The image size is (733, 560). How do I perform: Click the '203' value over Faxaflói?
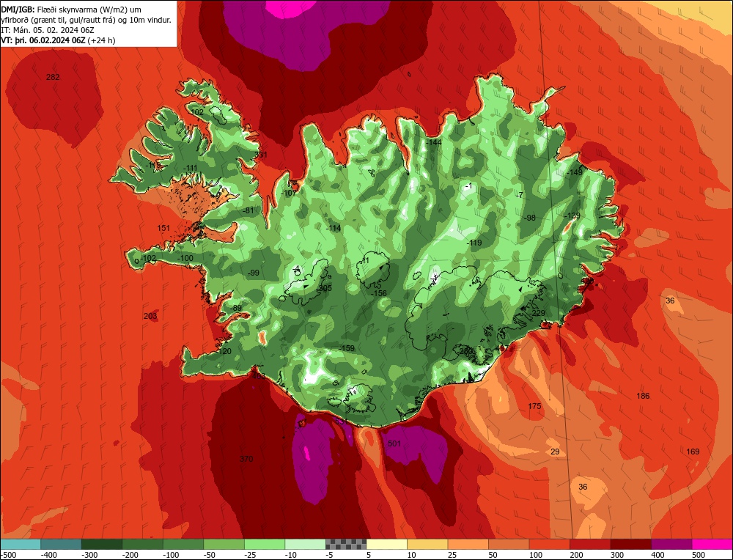pyautogui.click(x=150, y=316)
